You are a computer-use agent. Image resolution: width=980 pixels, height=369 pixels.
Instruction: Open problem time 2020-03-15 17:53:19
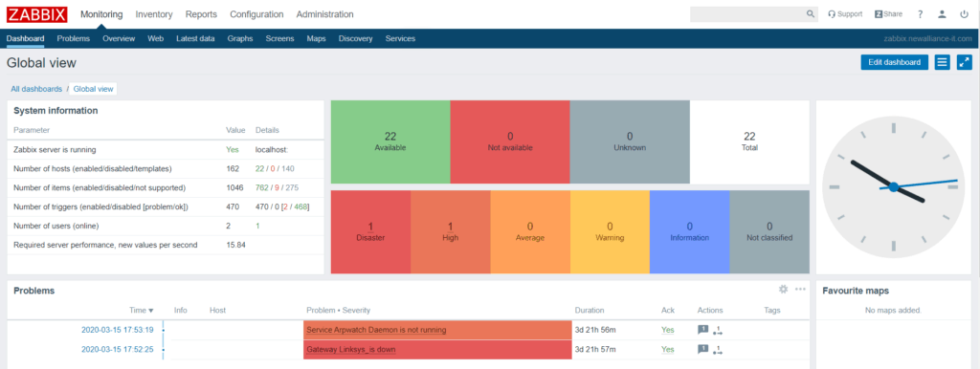(118, 330)
